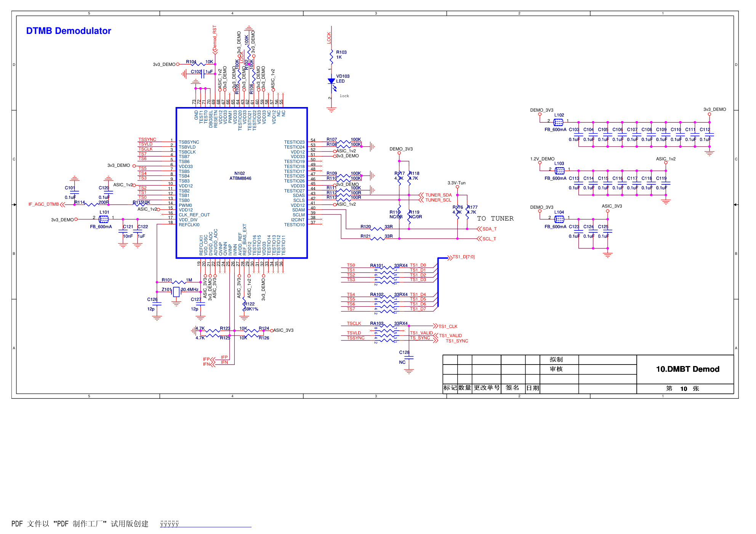Click the VD103 LED diode symbol
Screen dimensions: 756x534
click(x=332, y=81)
